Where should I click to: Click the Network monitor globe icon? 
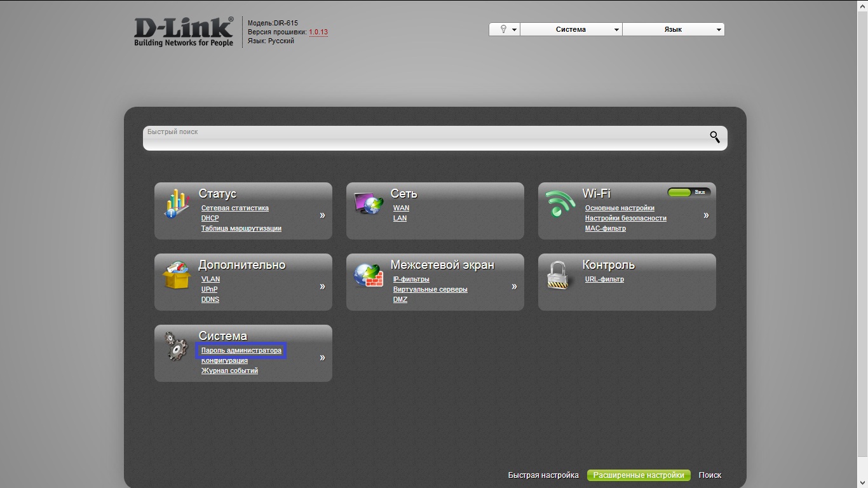[369, 203]
